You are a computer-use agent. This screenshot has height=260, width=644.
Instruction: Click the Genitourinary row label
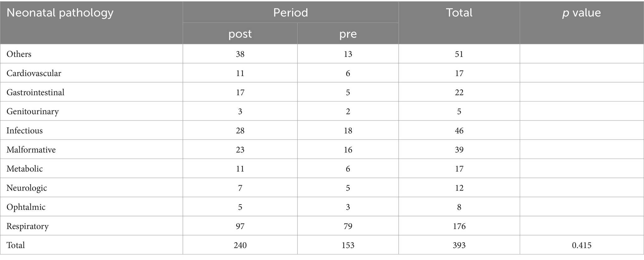32,111
